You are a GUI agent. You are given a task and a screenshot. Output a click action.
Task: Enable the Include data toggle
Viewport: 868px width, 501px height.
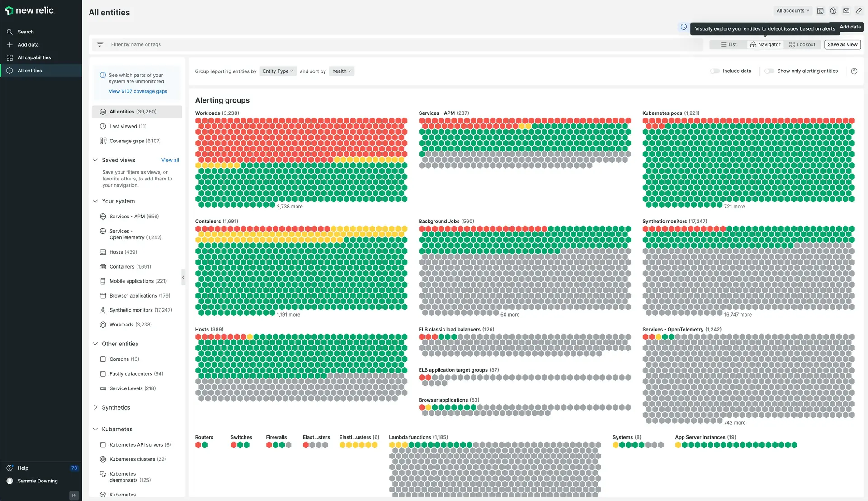point(715,71)
